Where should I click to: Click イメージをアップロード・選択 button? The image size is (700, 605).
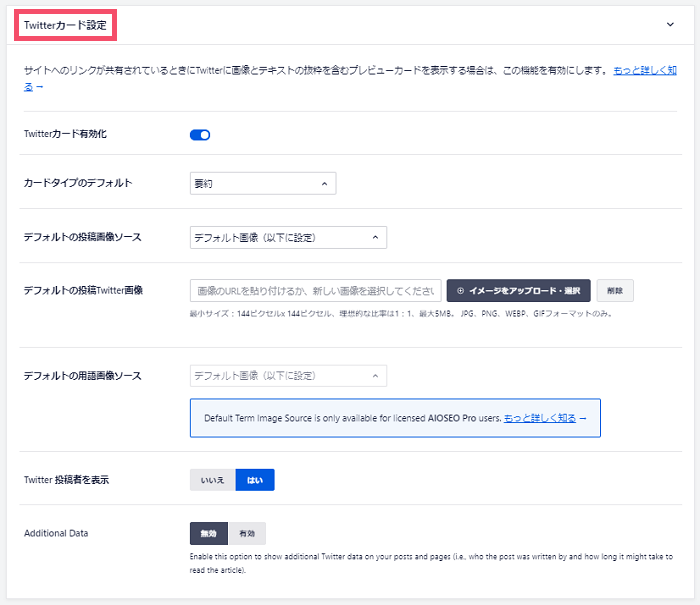tap(518, 291)
